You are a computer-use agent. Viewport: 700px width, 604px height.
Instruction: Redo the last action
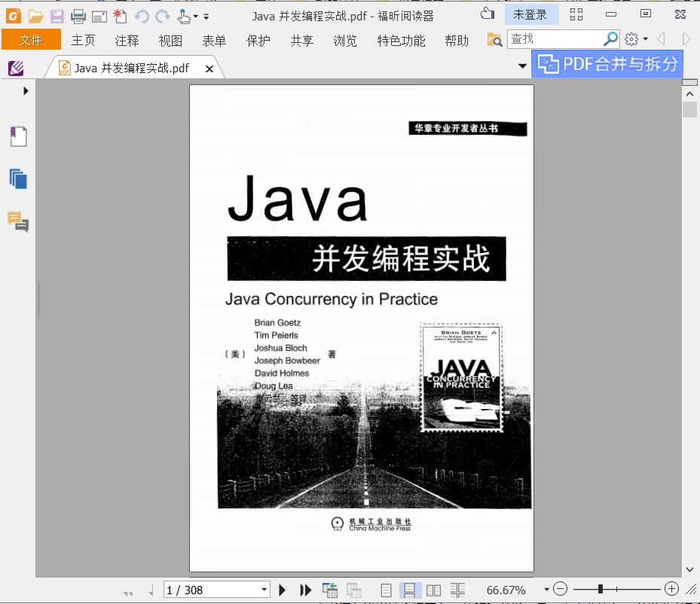(163, 17)
